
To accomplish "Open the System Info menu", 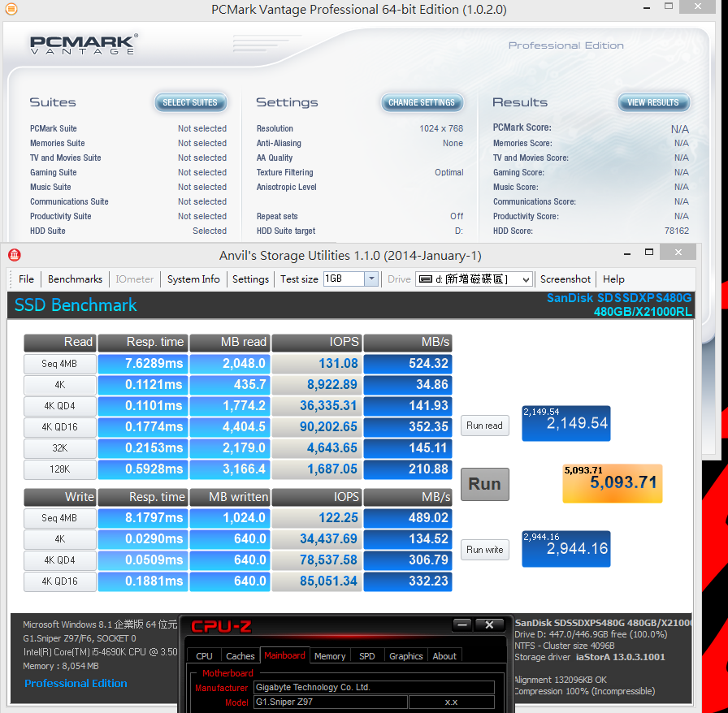I will coord(193,279).
